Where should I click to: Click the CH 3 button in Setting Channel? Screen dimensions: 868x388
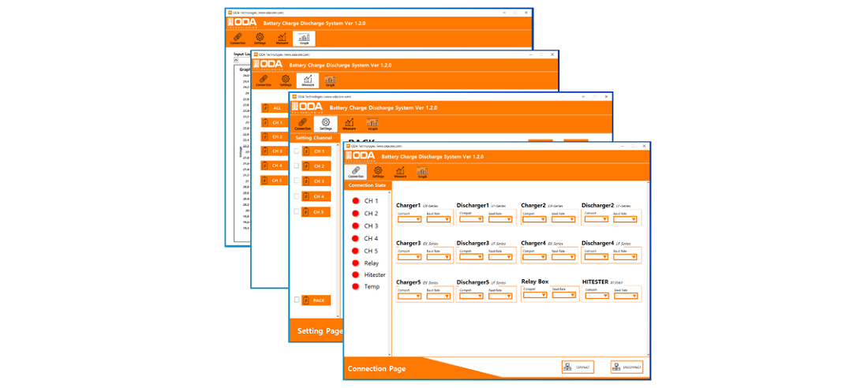[x=316, y=181]
